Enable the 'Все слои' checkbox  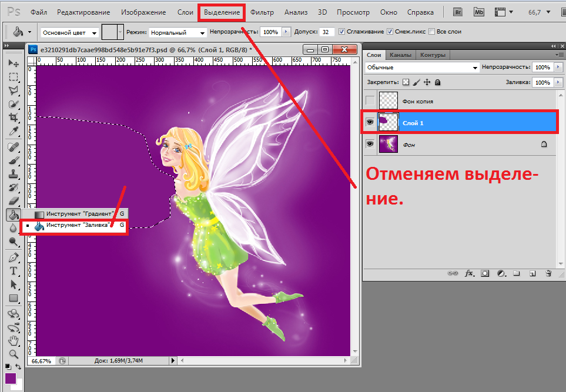click(x=433, y=32)
